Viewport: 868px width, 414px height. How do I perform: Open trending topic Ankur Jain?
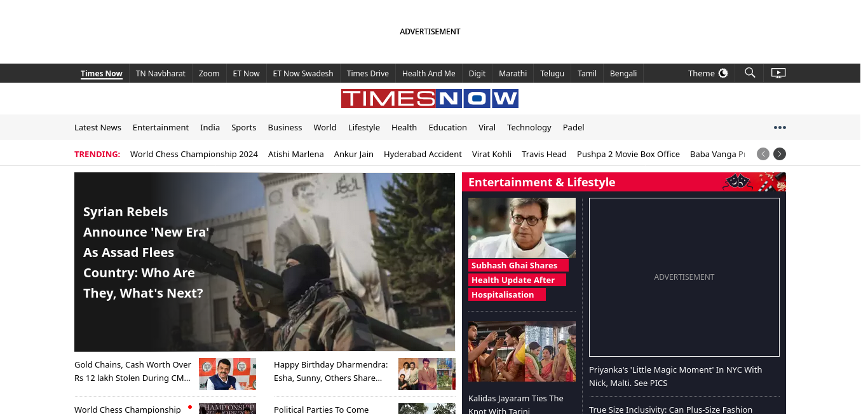tap(354, 154)
